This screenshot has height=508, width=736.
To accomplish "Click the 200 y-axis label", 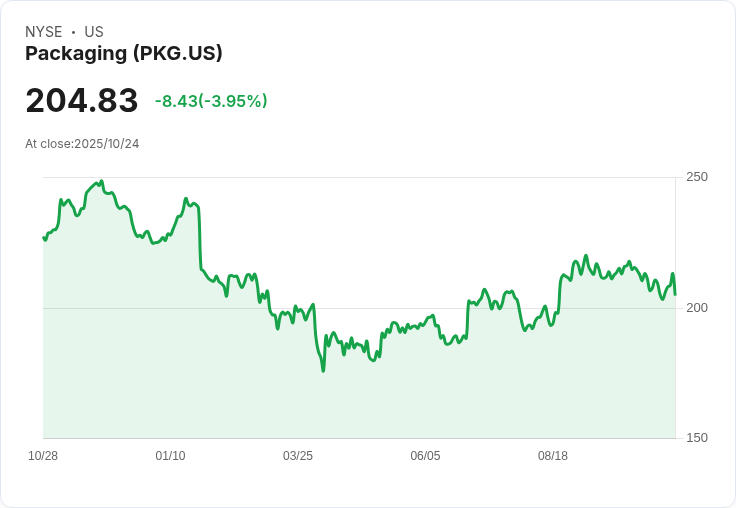I will 696,308.
